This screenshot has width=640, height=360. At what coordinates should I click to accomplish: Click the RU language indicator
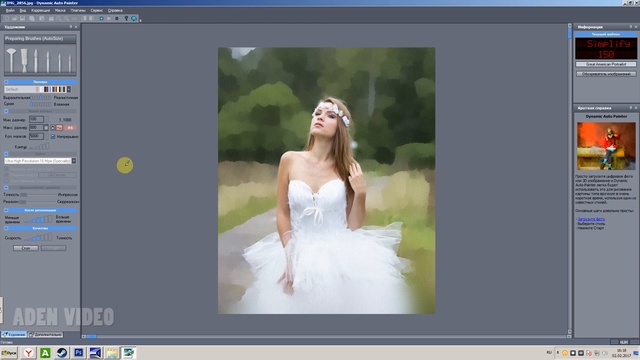549,352
